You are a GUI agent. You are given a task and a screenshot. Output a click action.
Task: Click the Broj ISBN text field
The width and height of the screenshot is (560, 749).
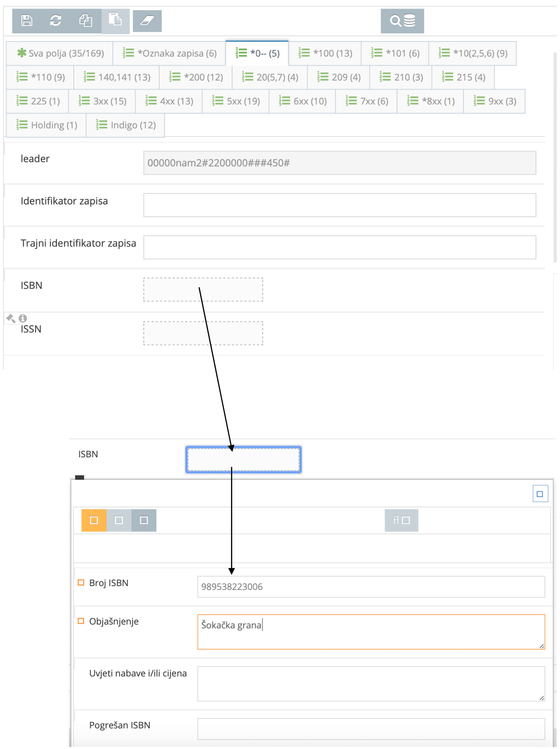pyautogui.click(x=371, y=587)
